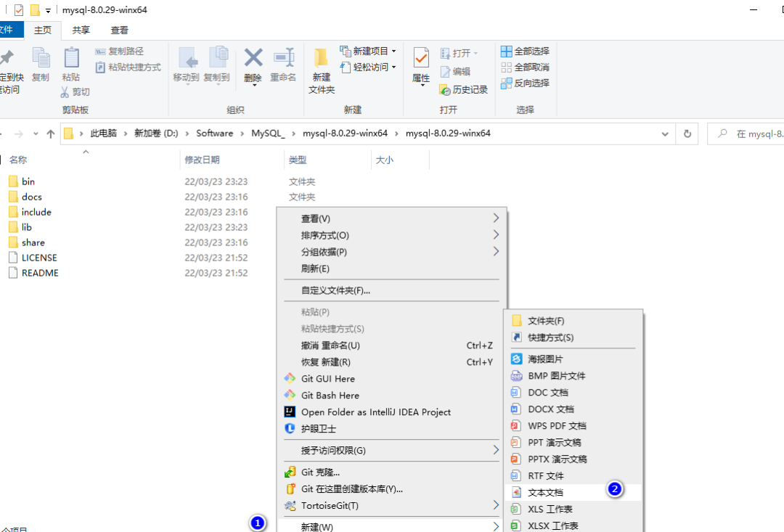Create new BMP 图片文件
Screen dimensions: 784x532
click(x=557, y=375)
